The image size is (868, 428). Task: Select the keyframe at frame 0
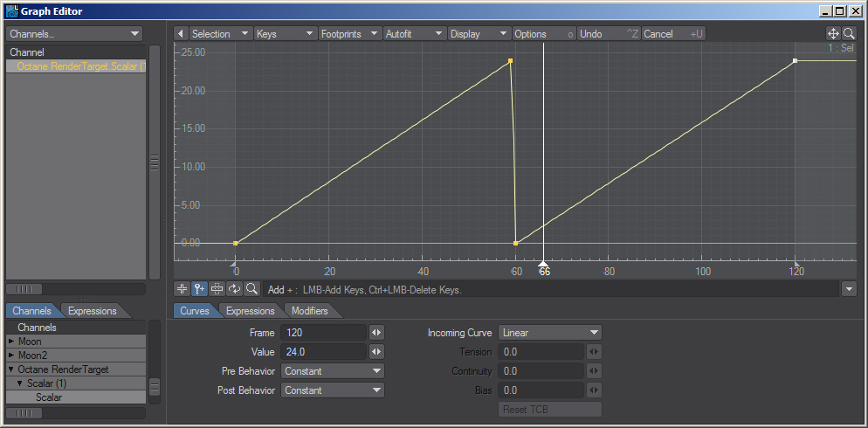click(235, 243)
